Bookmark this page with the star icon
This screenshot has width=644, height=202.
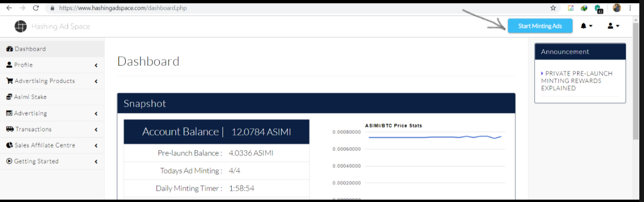(x=553, y=8)
